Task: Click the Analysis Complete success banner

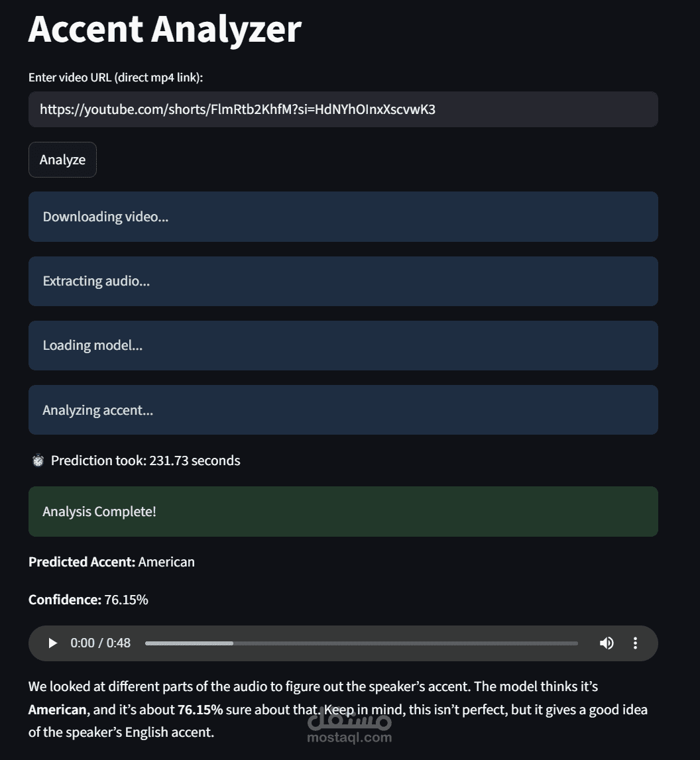Action: (343, 512)
